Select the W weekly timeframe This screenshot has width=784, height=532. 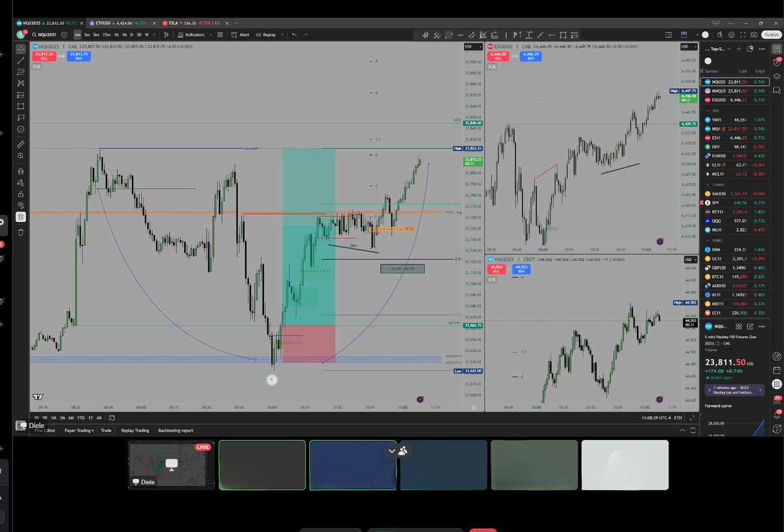click(146, 35)
